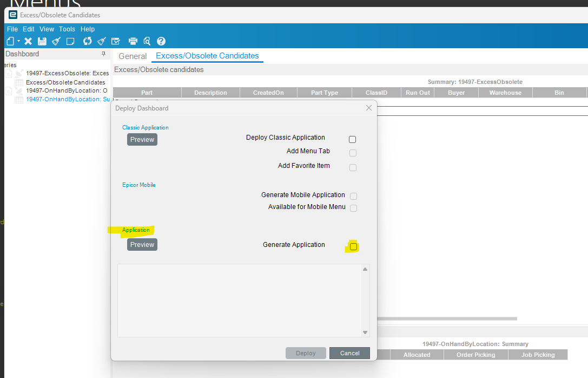This screenshot has width=588, height=378.
Task: Check the Deploy Classic Application option
Action: click(352, 139)
